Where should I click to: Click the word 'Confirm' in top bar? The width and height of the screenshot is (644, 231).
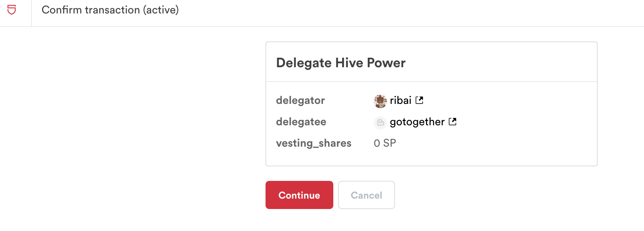point(62,10)
